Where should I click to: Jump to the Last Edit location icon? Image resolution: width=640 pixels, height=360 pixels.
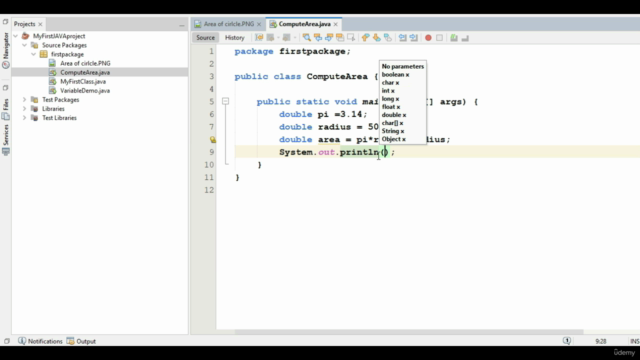pos(259,38)
